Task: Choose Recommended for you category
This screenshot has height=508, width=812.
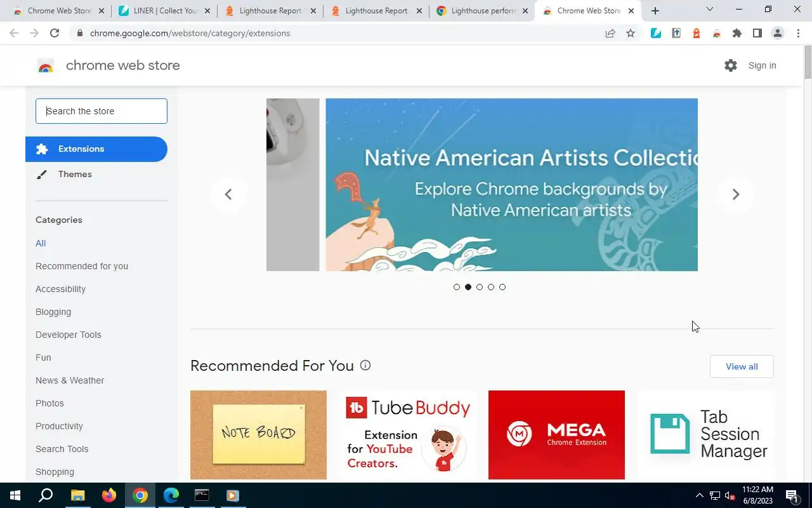Action: (x=82, y=266)
